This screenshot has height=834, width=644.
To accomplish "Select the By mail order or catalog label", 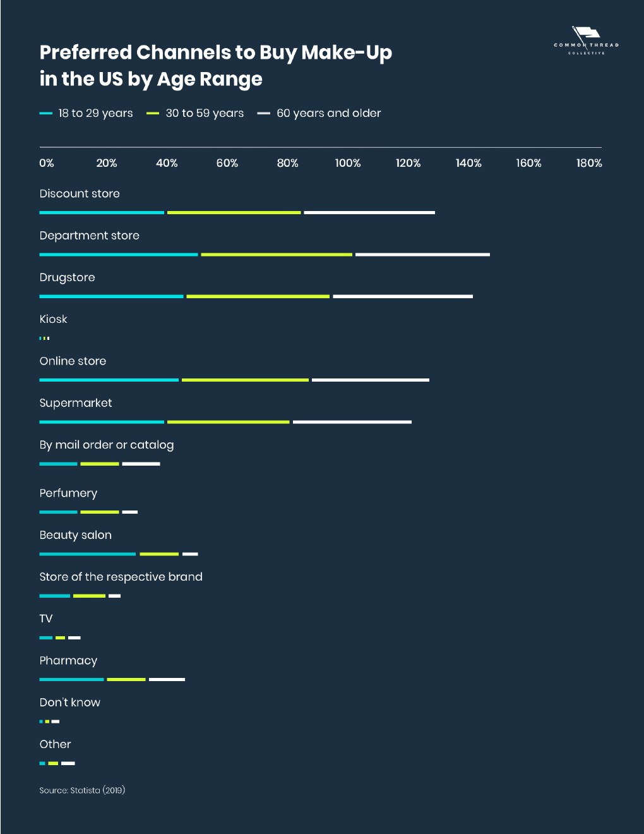I will tap(107, 445).
